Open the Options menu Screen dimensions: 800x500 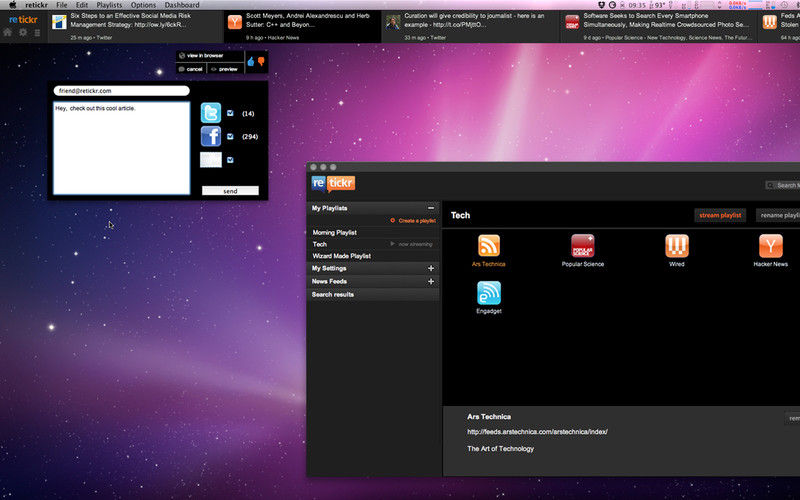143,5
